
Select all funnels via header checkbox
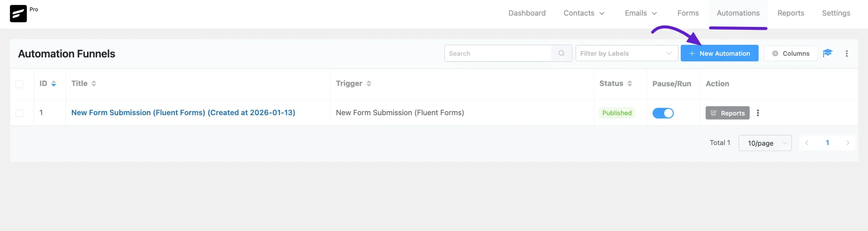(x=19, y=83)
